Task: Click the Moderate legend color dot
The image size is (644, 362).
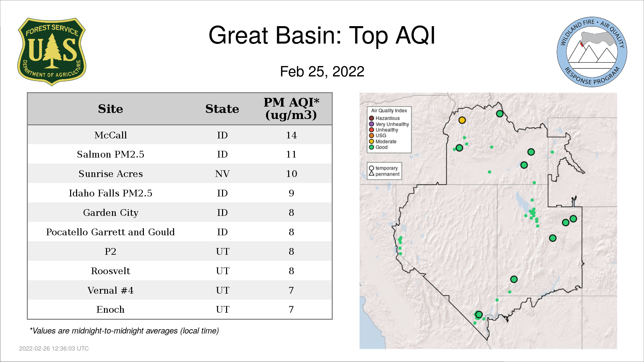Action: tap(371, 141)
